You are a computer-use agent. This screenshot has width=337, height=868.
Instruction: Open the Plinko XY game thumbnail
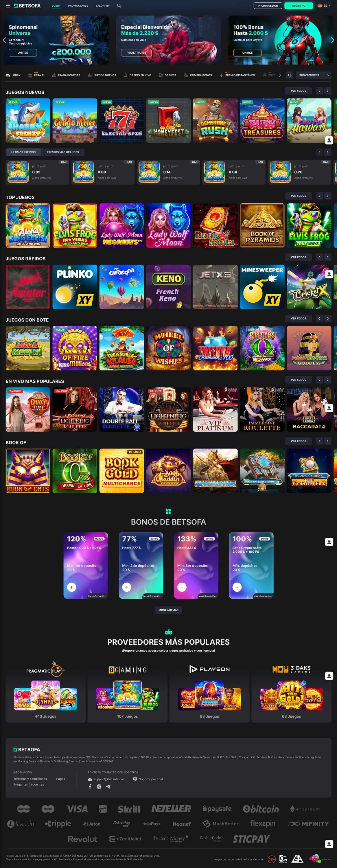(75, 287)
